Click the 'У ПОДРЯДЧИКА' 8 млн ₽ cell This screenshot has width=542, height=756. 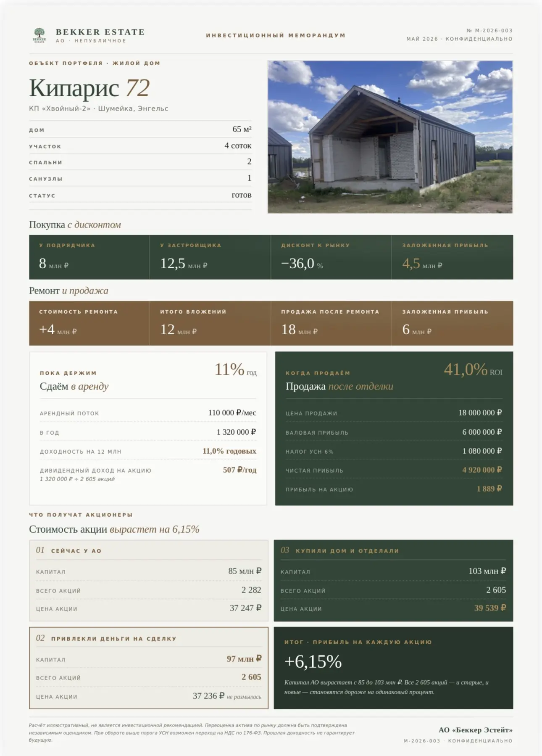click(x=89, y=257)
